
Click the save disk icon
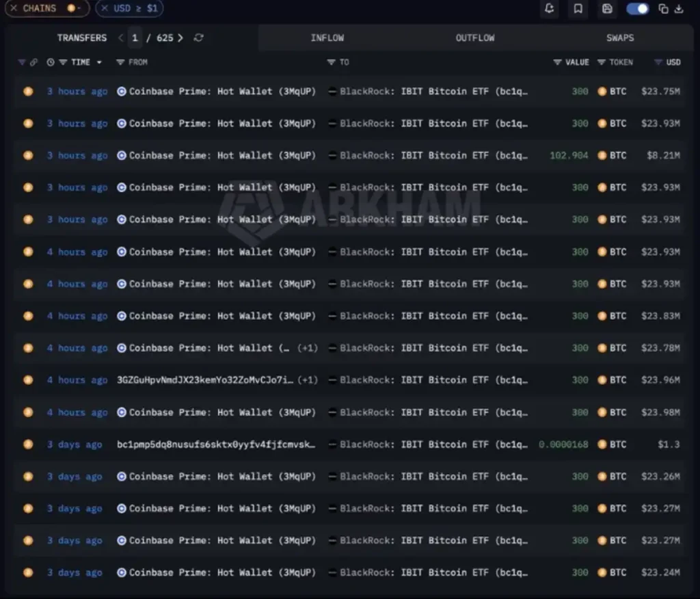coord(607,8)
